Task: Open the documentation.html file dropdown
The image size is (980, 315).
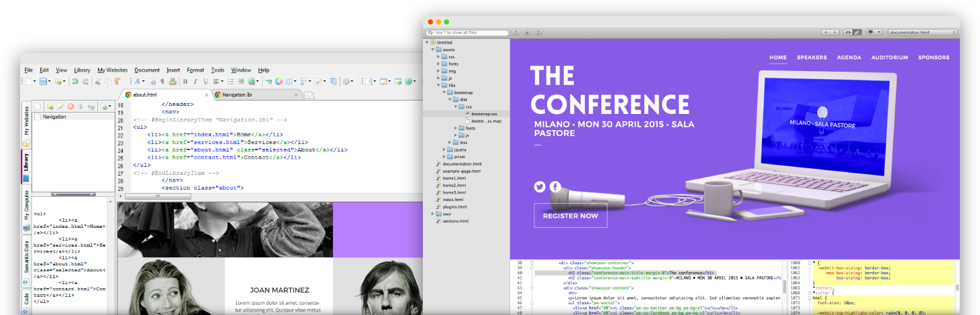Action: 922,32
